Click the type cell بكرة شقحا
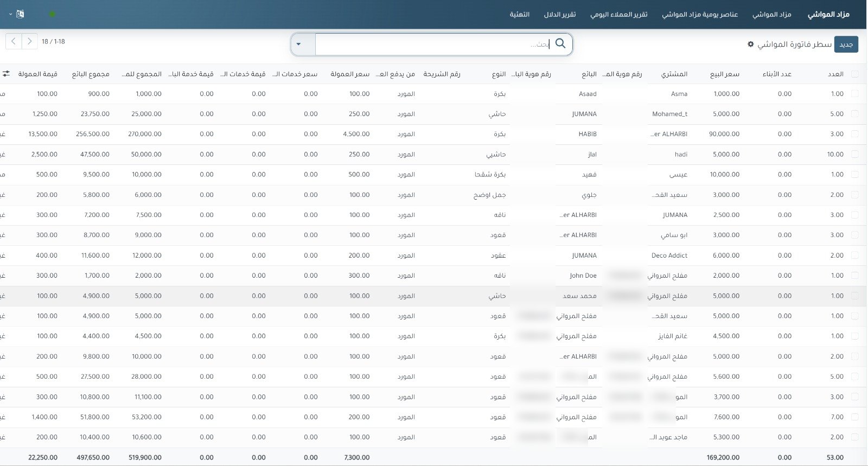Viewport: 868px width, 466px height. (x=490, y=175)
